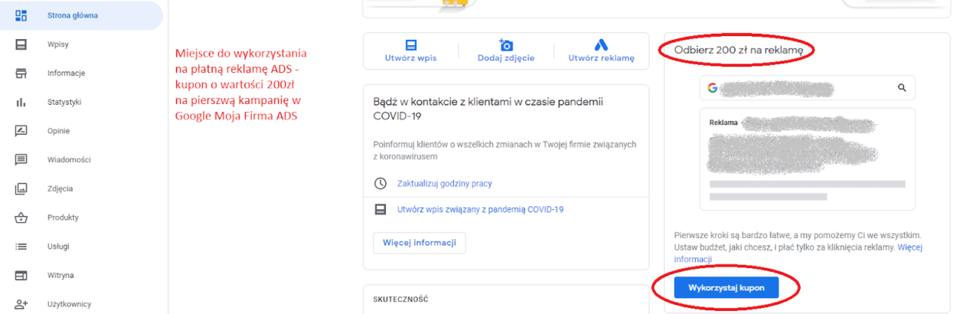Click the search field in ad preview

coord(807,88)
